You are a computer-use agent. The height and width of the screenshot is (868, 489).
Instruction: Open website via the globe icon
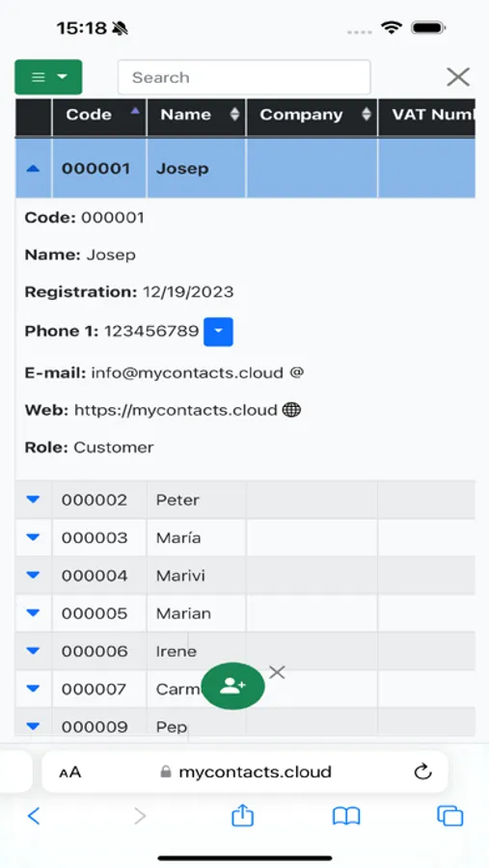pyautogui.click(x=291, y=410)
